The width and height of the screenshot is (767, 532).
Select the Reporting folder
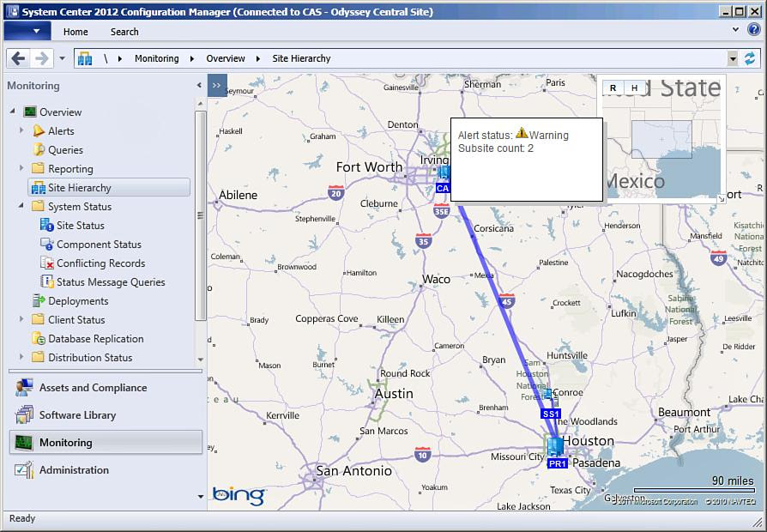click(x=70, y=169)
